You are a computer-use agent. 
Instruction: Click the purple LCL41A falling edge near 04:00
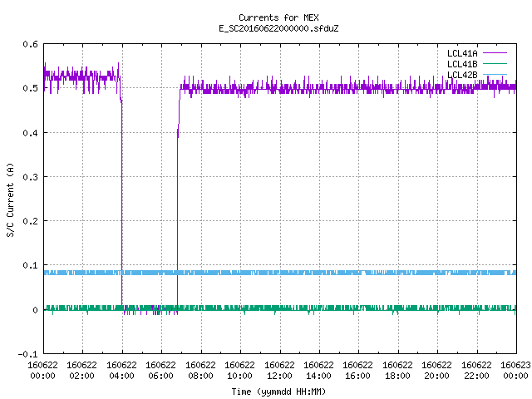(122, 204)
